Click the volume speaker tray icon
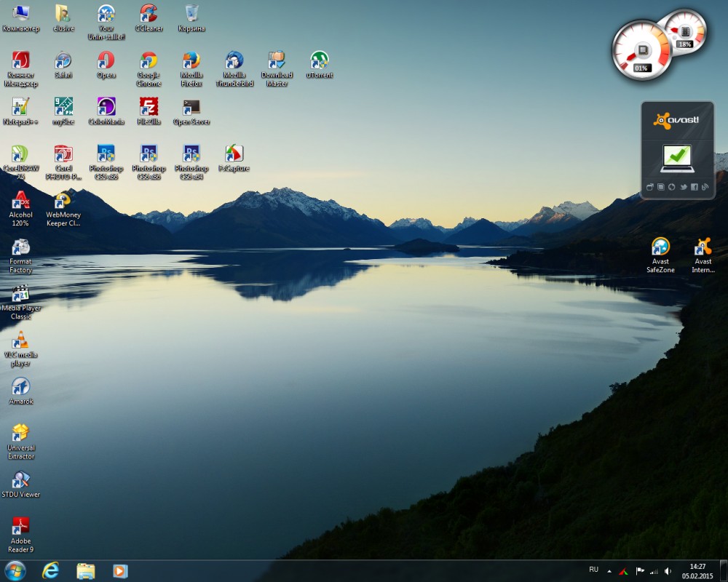Viewport: 728px width, 582px height. 669,571
